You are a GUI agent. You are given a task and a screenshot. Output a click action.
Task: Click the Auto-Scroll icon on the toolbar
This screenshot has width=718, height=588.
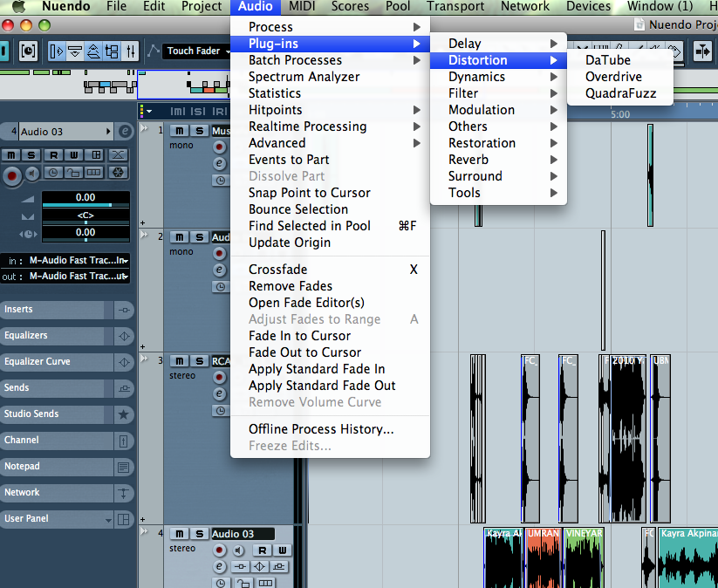702,51
